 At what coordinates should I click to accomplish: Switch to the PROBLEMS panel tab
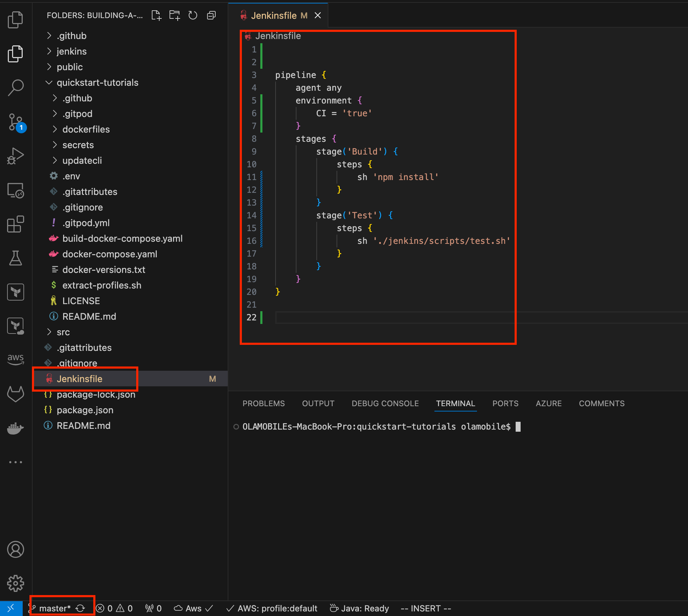pos(263,403)
